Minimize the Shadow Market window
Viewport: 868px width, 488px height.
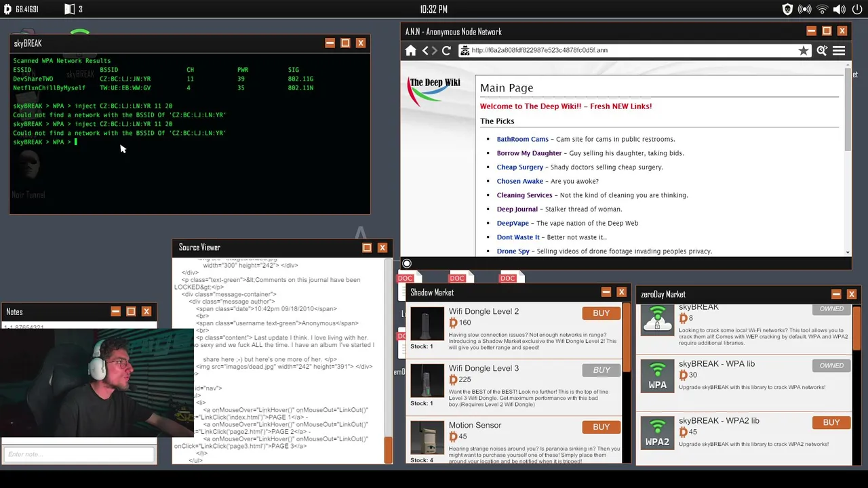coord(606,292)
